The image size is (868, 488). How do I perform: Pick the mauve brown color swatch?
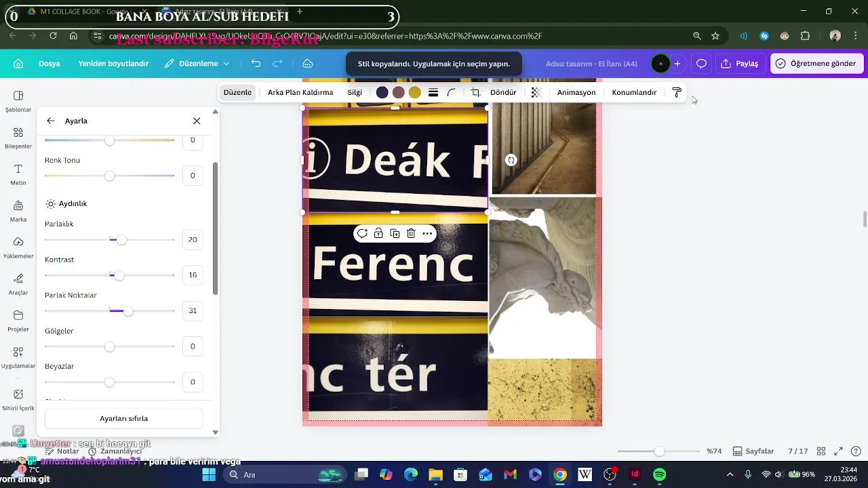click(399, 93)
